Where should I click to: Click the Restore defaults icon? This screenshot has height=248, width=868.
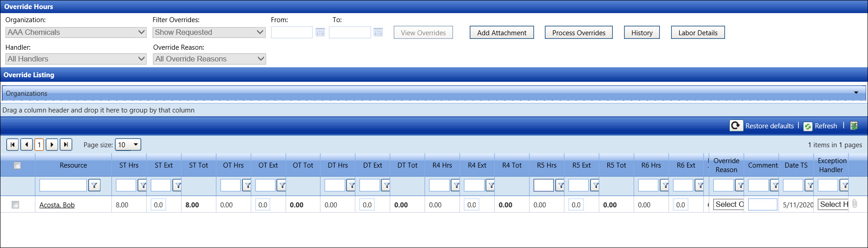[736, 126]
